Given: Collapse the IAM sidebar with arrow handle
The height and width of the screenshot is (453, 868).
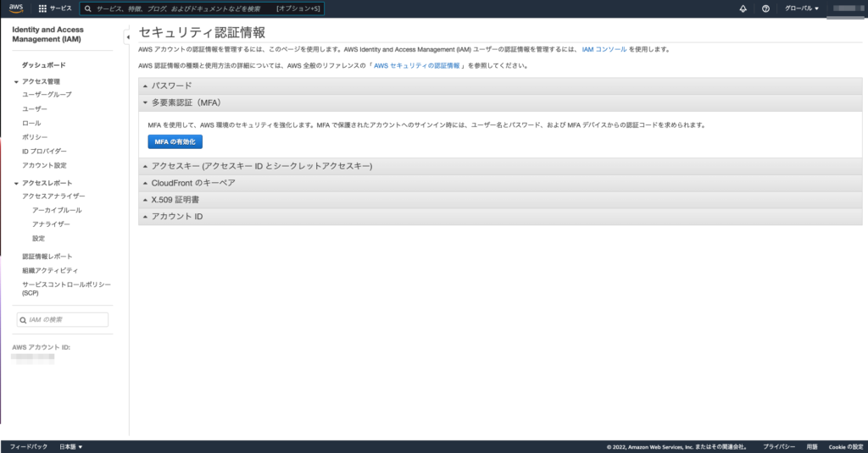Looking at the screenshot, I should [127, 37].
